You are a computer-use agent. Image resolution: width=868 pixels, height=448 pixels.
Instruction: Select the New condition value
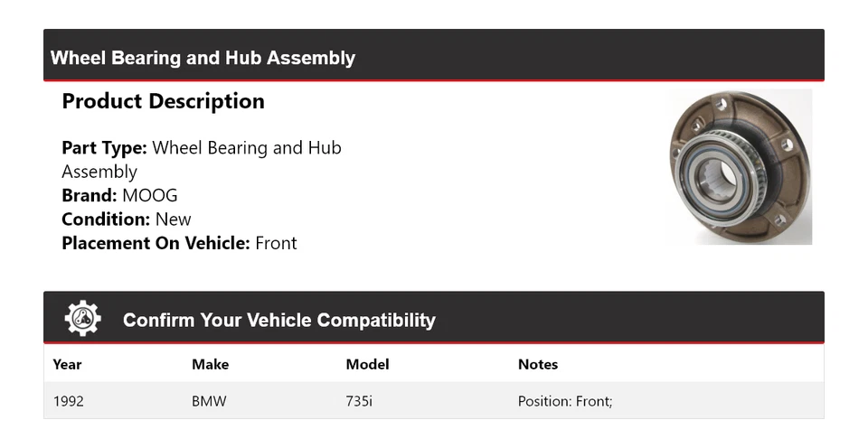click(x=174, y=219)
